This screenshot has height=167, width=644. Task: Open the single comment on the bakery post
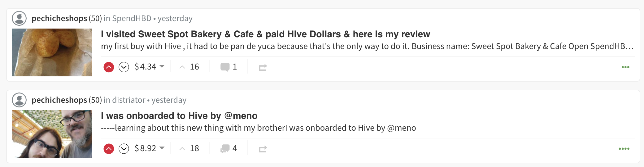click(x=228, y=67)
